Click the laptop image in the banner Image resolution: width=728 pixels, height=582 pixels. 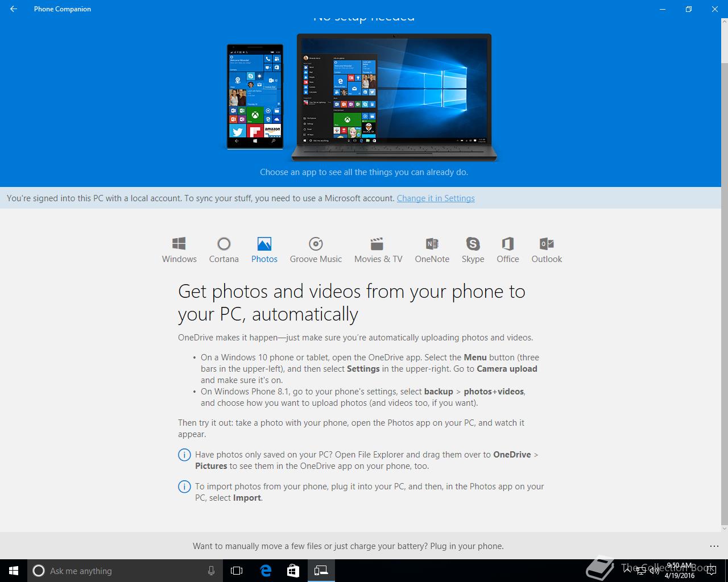coord(394,97)
